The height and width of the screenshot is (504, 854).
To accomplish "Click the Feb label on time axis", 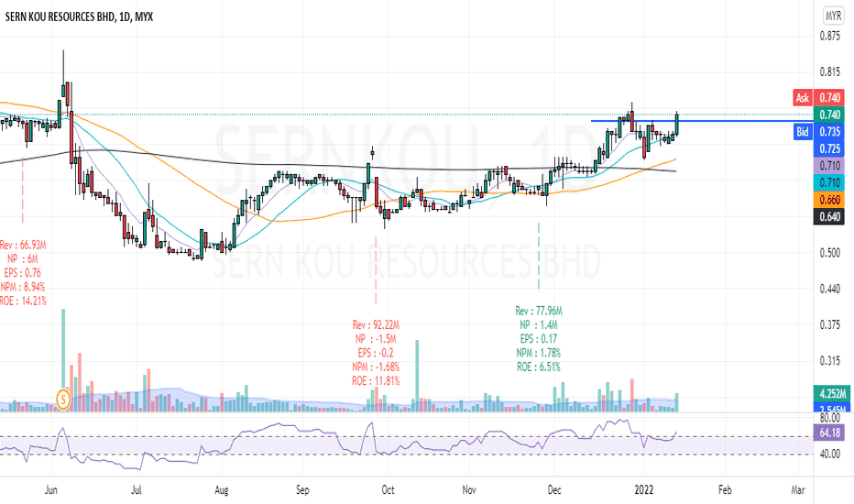I will pos(725,489).
